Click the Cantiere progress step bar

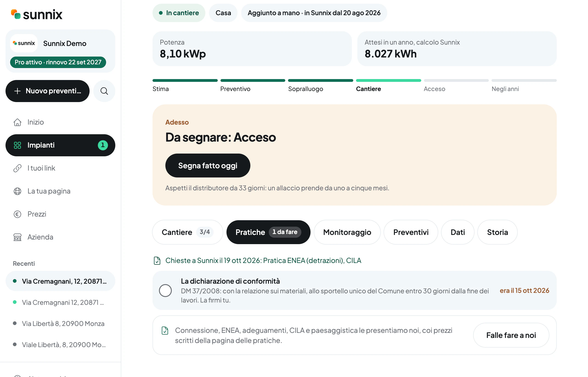click(388, 80)
